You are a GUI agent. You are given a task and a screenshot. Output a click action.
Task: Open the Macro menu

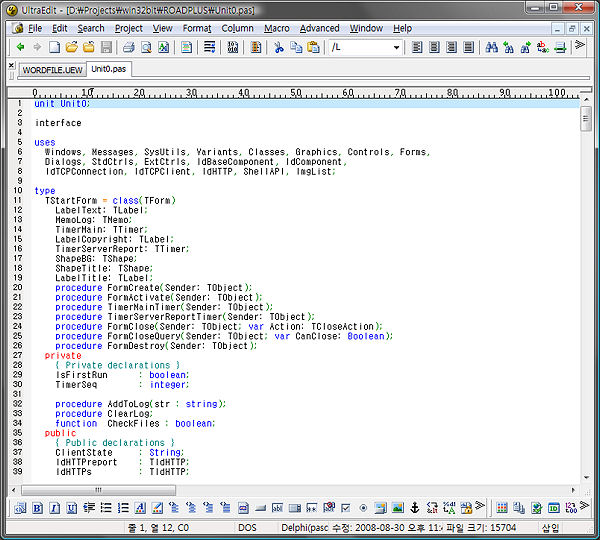point(277,28)
